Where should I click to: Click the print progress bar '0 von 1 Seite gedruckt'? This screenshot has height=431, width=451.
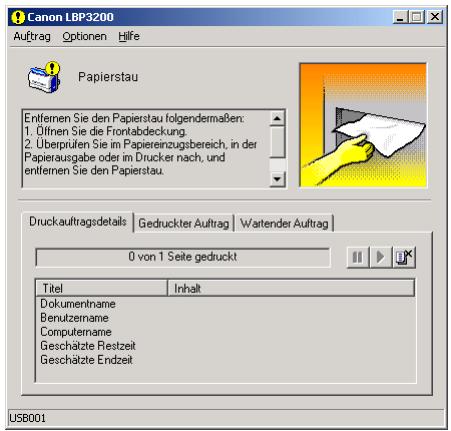[183, 257]
